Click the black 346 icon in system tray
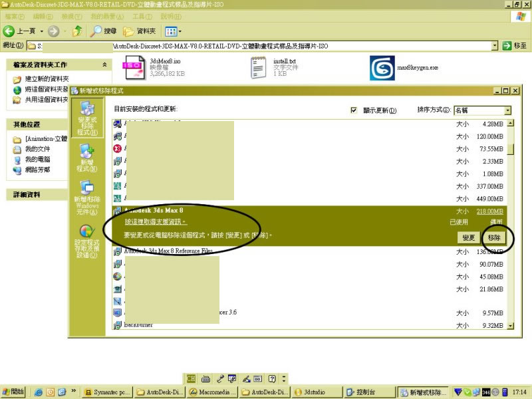Screen dimensions: 532x399 point(486,392)
